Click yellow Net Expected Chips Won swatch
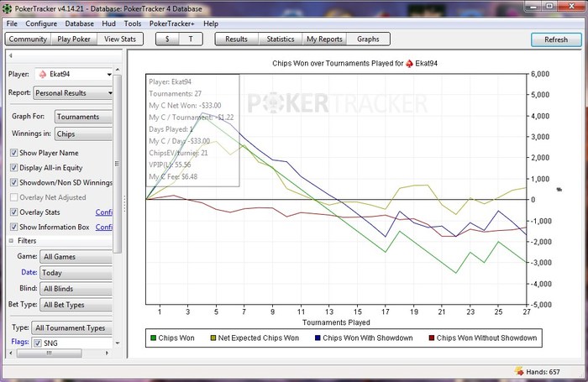 (x=213, y=338)
